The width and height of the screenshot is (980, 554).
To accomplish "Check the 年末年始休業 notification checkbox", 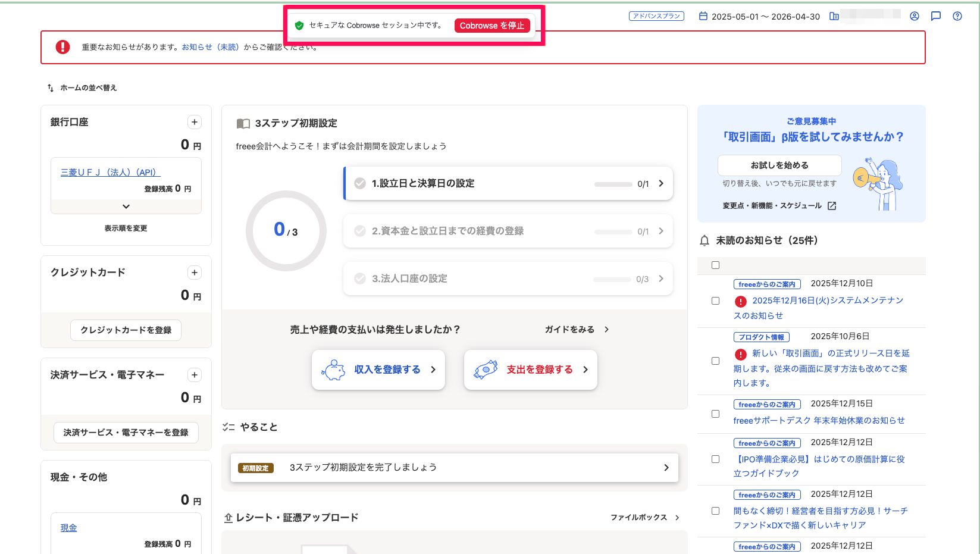I will click(x=716, y=414).
